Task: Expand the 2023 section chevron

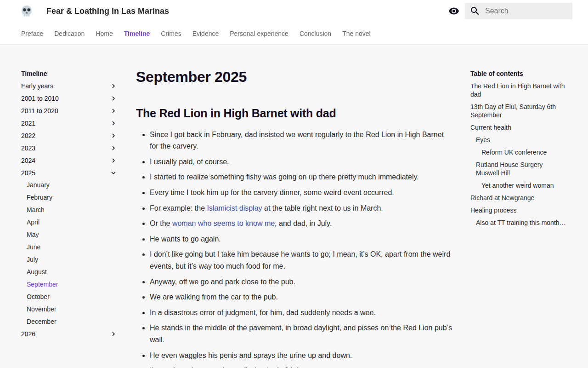Action: (113, 148)
